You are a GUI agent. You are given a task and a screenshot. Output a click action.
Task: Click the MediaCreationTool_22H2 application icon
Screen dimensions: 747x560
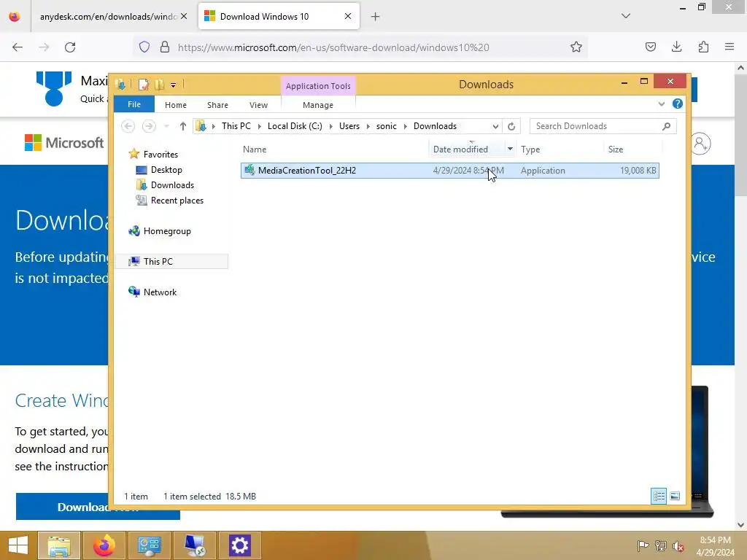(x=249, y=170)
